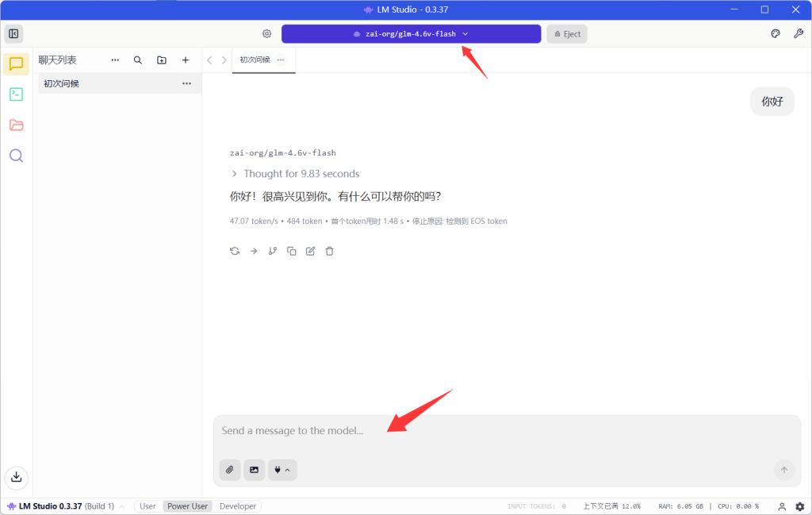Open the integrations plug dropdown
The image size is (812, 515).
pyautogui.click(x=282, y=470)
